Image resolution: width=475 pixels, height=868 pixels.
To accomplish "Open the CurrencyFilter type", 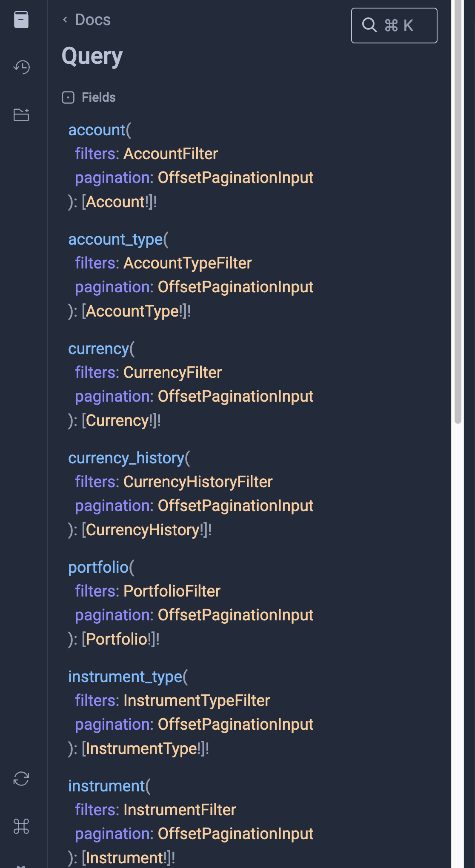I will point(172,372).
